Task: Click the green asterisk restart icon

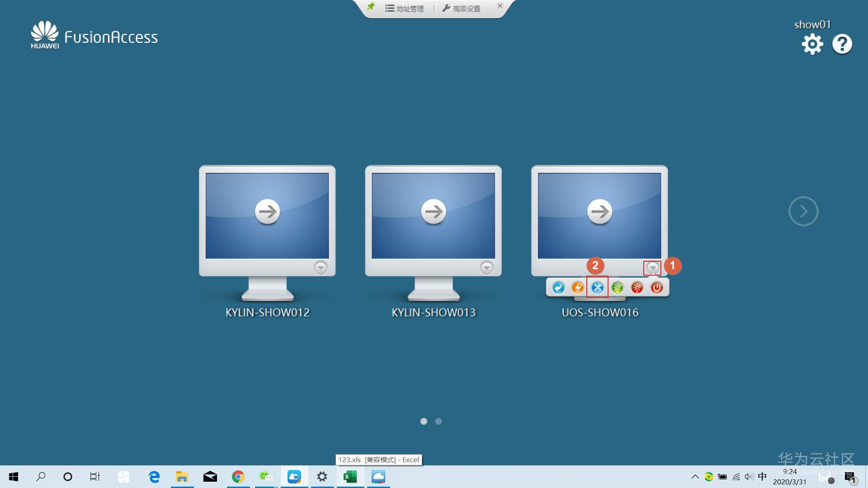Action: pyautogui.click(x=617, y=287)
